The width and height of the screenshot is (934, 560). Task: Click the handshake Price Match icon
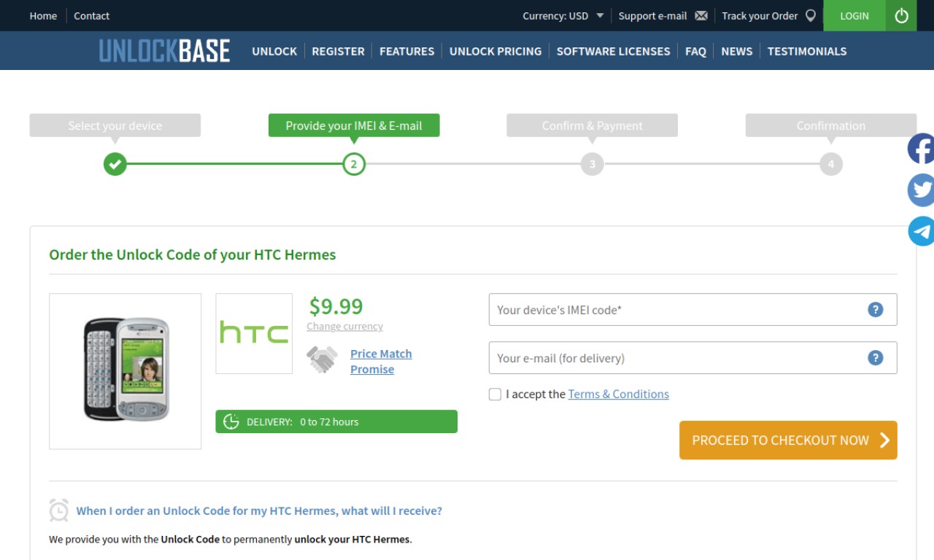point(322,359)
